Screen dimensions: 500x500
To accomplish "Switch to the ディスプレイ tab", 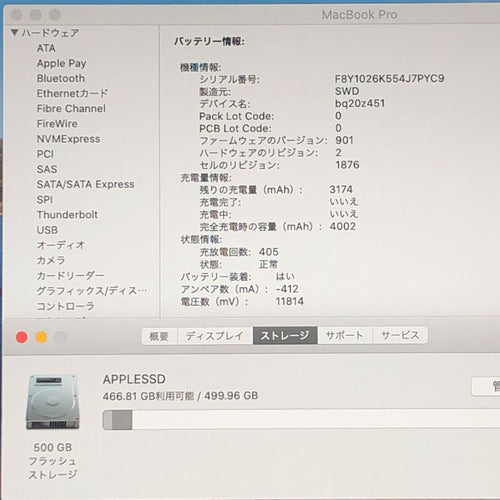I will point(215,336).
